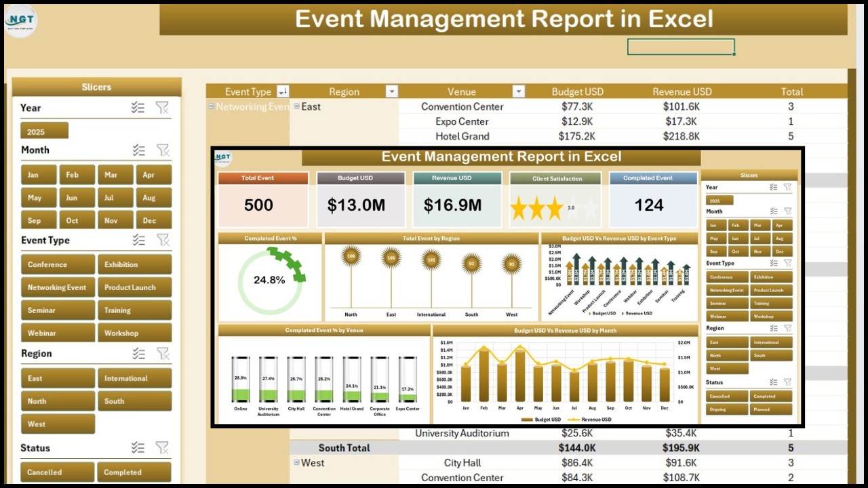Click Year clear-filter icon in dashboard preview
Viewport: 868px width, 488px height.
pos(787,187)
